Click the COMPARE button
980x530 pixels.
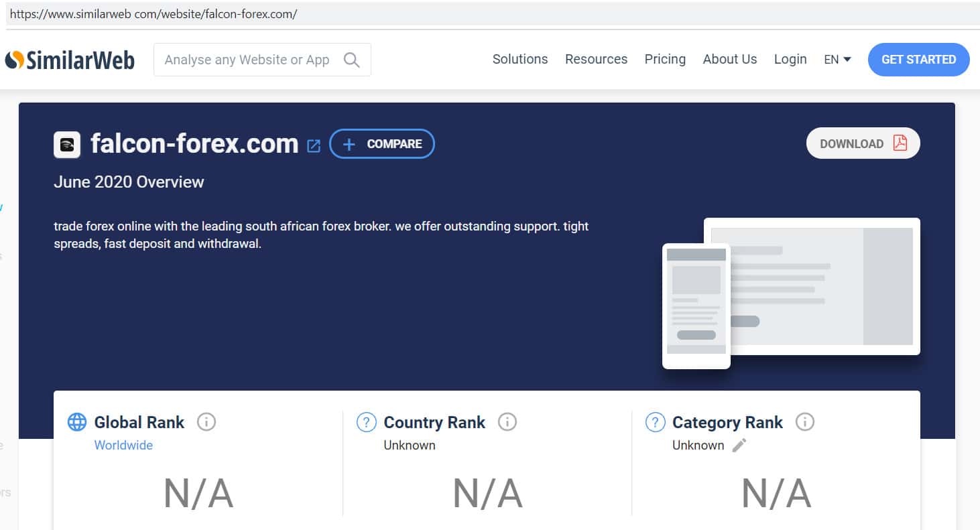click(382, 144)
